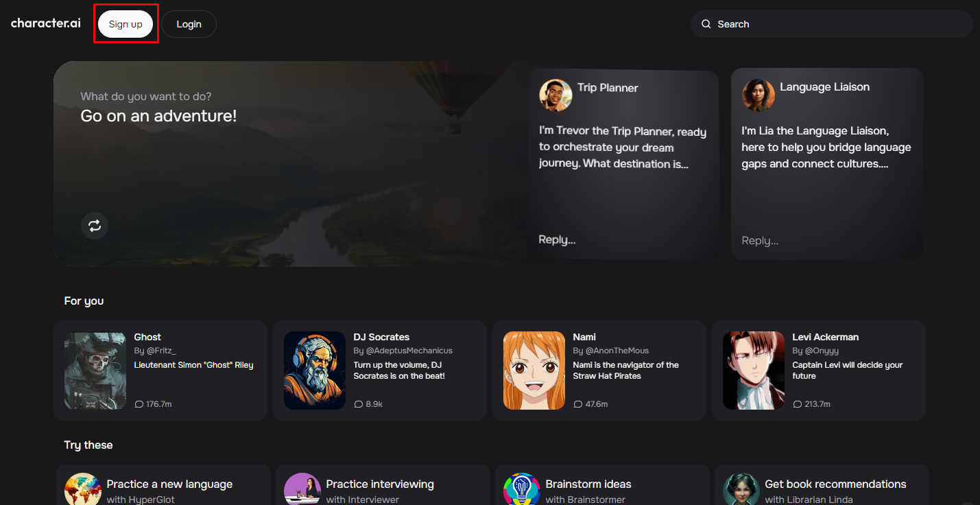Click Reply field in Language Liaison card
This screenshot has width=980, height=505.
click(x=760, y=241)
